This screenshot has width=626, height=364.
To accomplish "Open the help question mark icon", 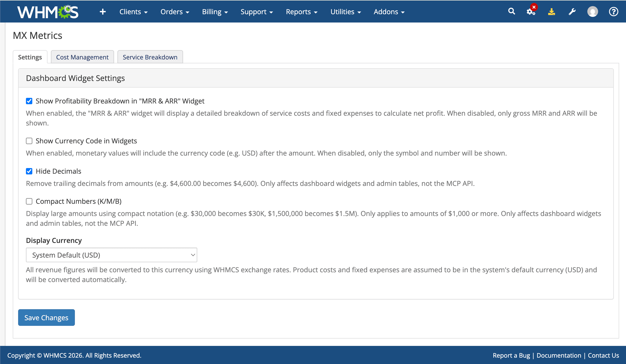I will pyautogui.click(x=613, y=12).
